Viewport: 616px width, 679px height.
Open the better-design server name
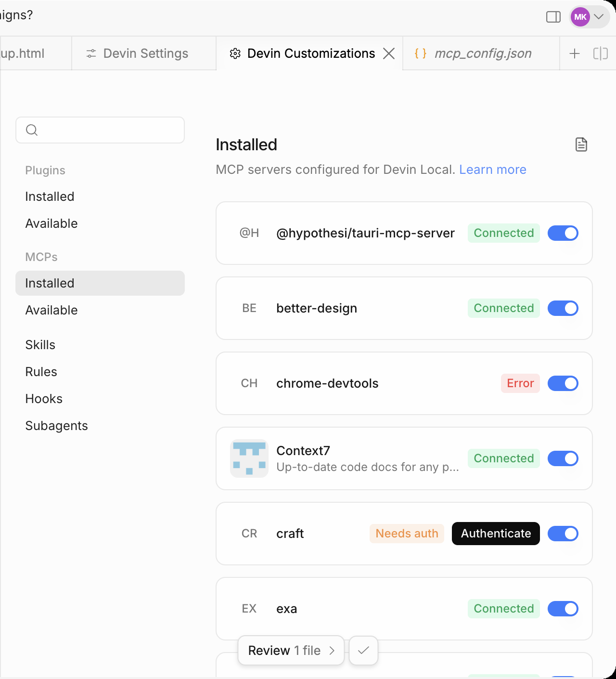317,308
